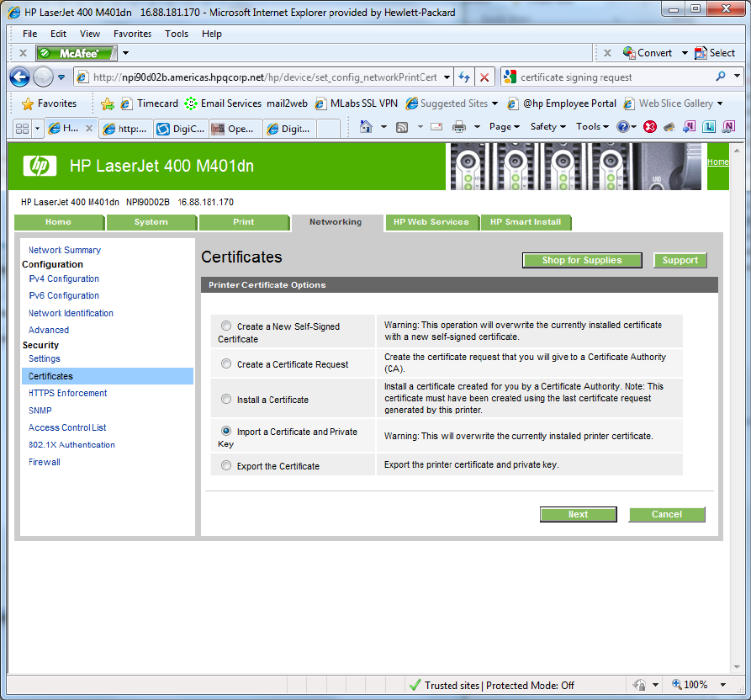Screen dimensions: 751x700
Task: Open the address bar history dropdown
Action: click(x=447, y=77)
